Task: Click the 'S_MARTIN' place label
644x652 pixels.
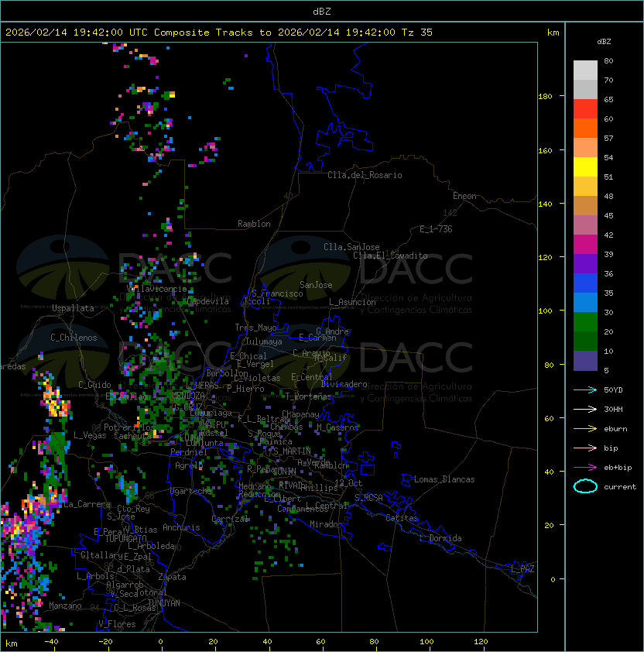Action: 292,451
